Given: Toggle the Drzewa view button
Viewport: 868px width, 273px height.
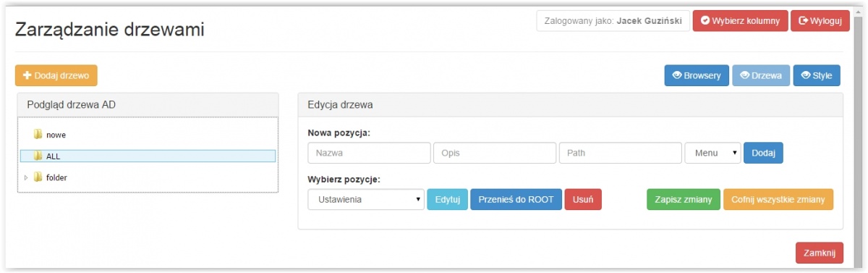Looking at the screenshot, I should tap(761, 75).
